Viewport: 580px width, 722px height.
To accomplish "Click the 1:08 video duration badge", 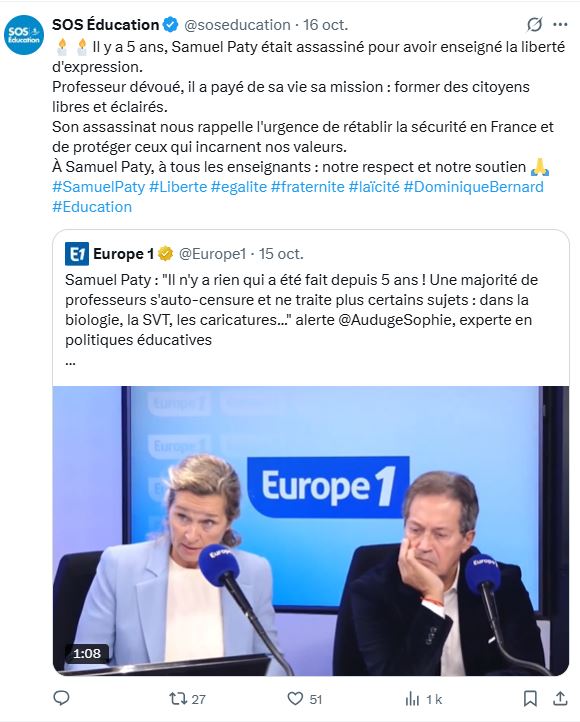I will tap(87, 653).
